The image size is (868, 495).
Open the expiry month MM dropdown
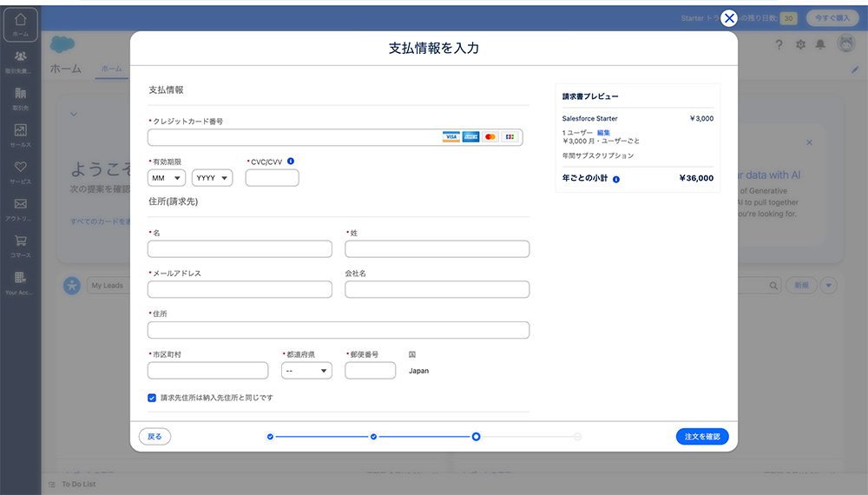click(167, 178)
